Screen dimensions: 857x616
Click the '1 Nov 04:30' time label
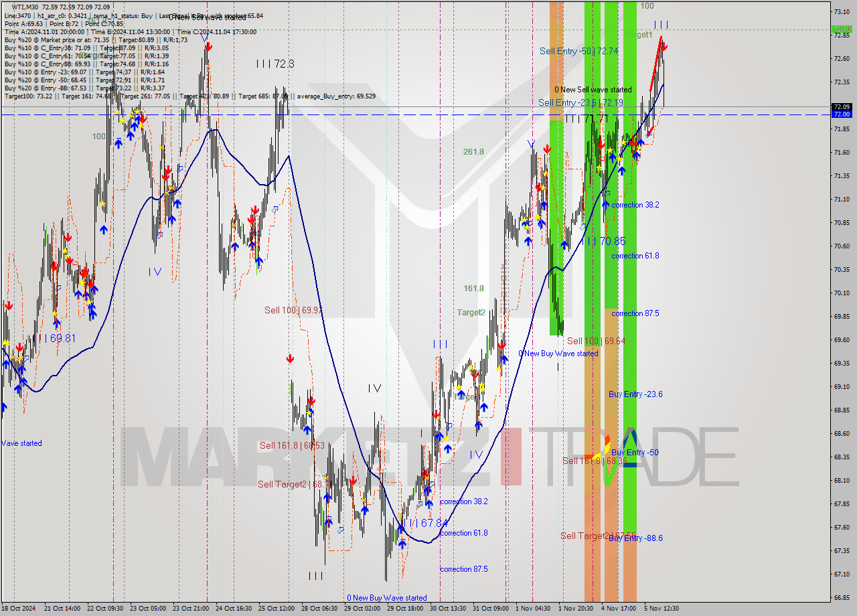pos(534,609)
